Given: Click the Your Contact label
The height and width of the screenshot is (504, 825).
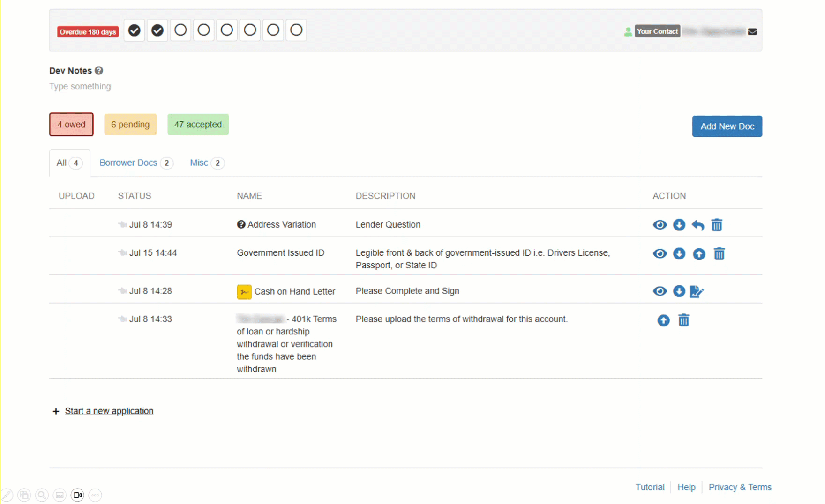Looking at the screenshot, I should pyautogui.click(x=657, y=31).
